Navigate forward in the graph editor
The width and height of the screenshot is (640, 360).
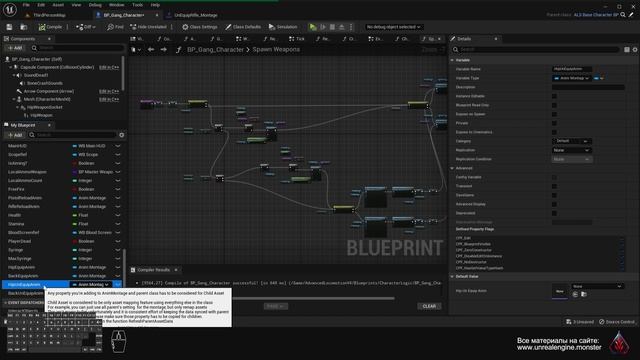coord(164,49)
